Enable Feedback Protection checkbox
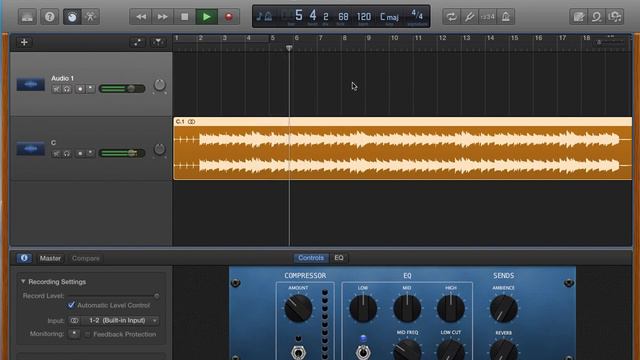 coord(87,334)
